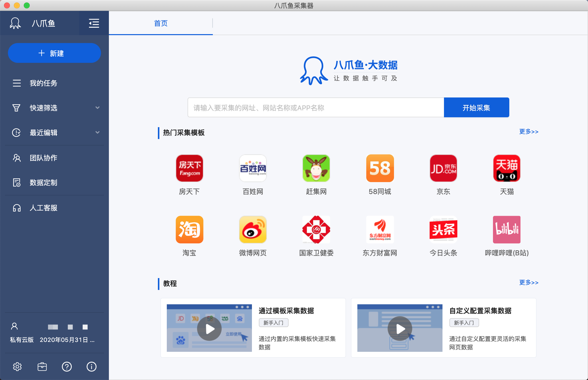
Task: Switch to the 首页 tab
Action: (161, 23)
